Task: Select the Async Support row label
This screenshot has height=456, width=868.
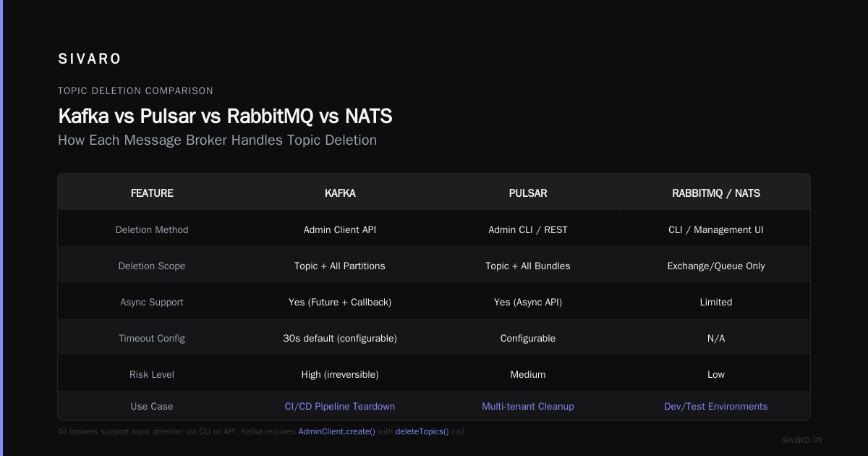Action: click(152, 302)
